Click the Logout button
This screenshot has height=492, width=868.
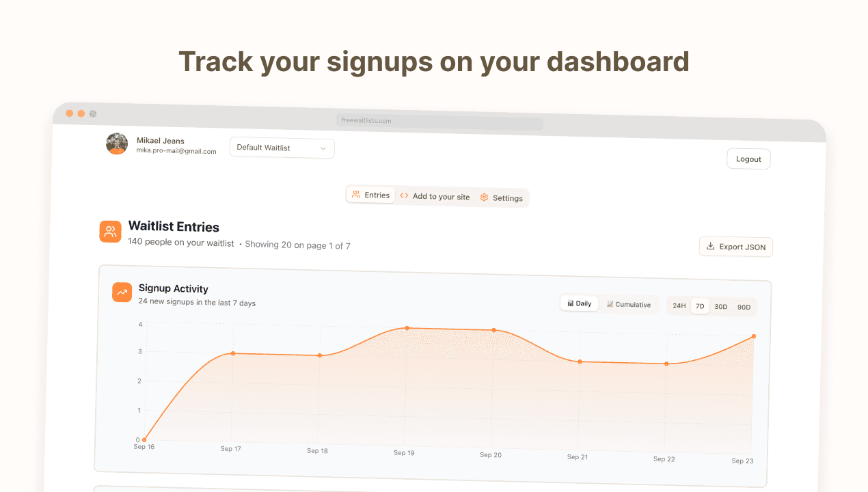coord(748,159)
